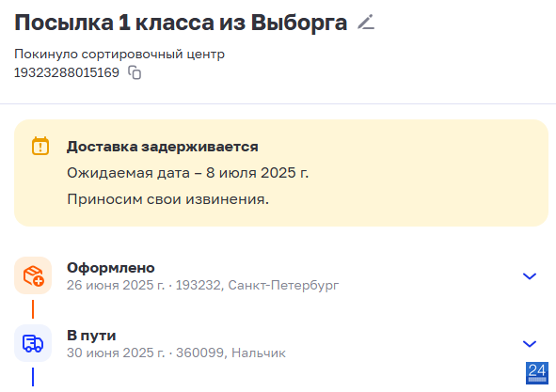The image size is (556, 392).
Task: Click the blue timeline connector below В пути
Action: point(33,377)
